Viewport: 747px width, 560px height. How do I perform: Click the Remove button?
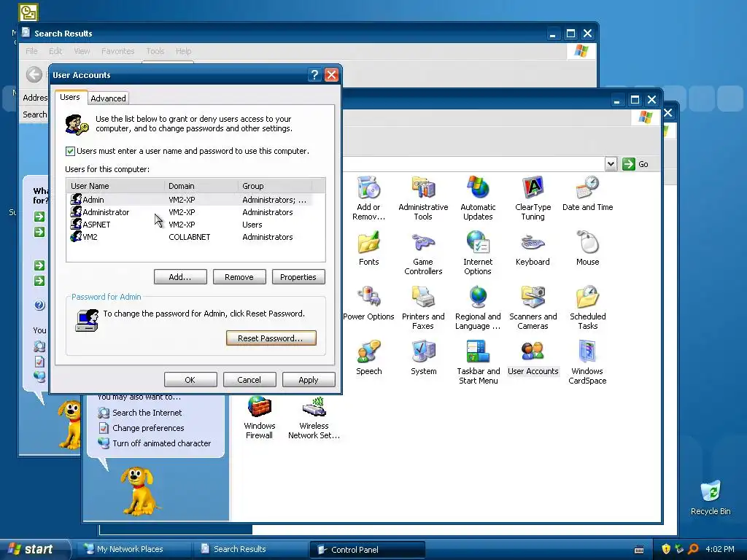[x=239, y=276]
